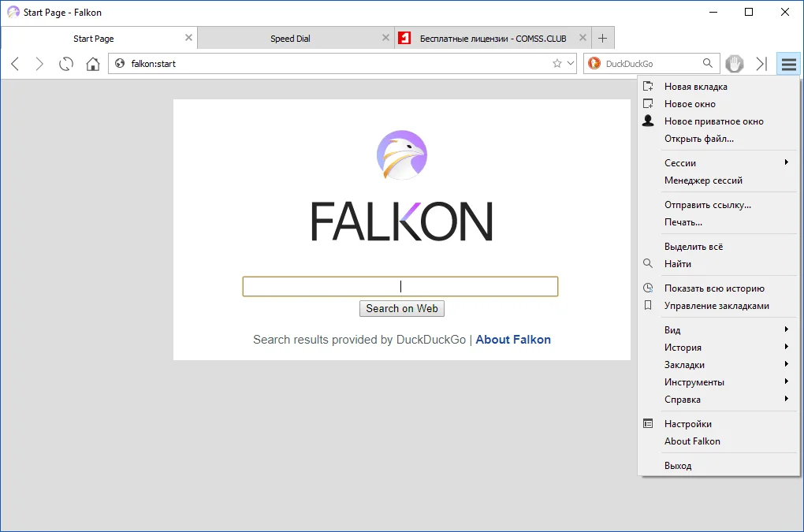This screenshot has height=532, width=804.
Task: Close the hamburger main menu button
Action: coord(788,64)
